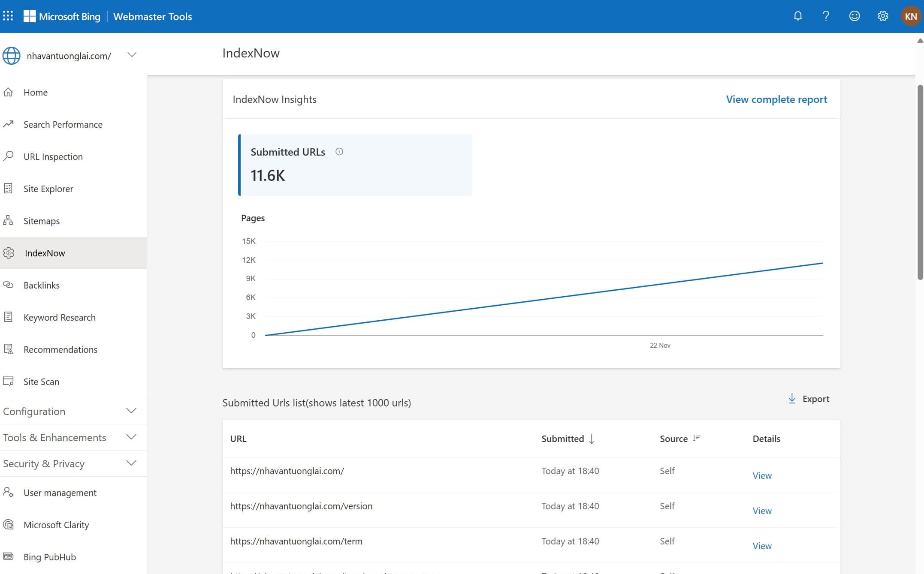View details for the /term URL

tap(762, 546)
